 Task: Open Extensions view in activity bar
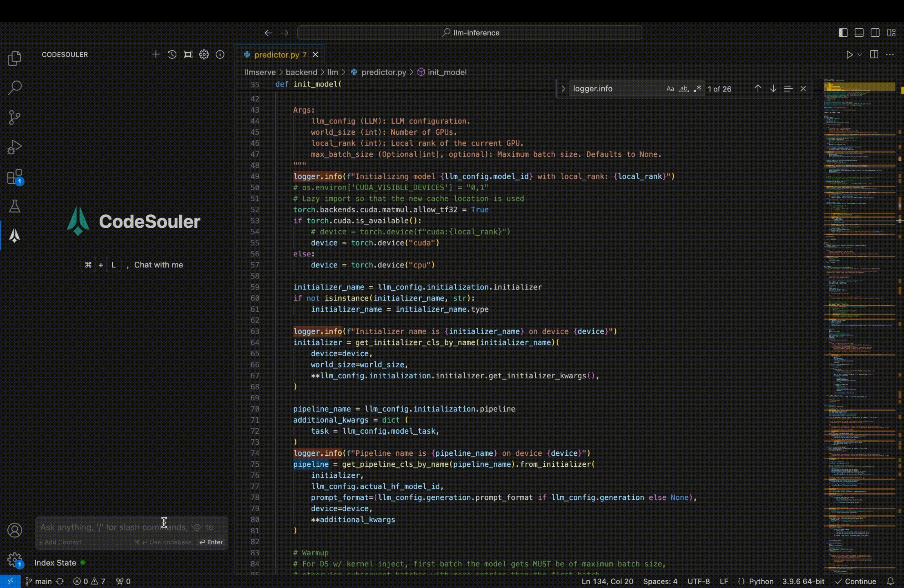pyautogui.click(x=15, y=177)
